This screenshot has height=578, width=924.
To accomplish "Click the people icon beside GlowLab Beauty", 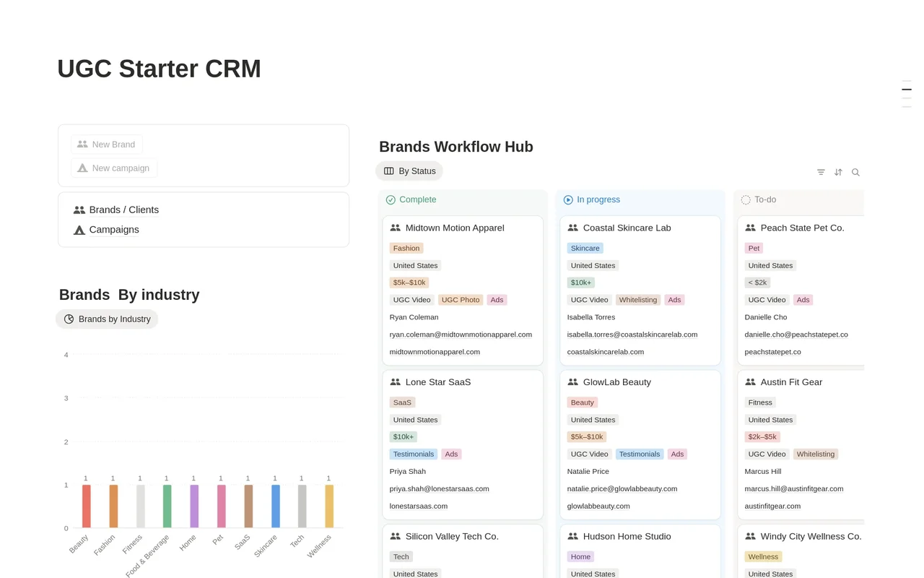I will (572, 382).
